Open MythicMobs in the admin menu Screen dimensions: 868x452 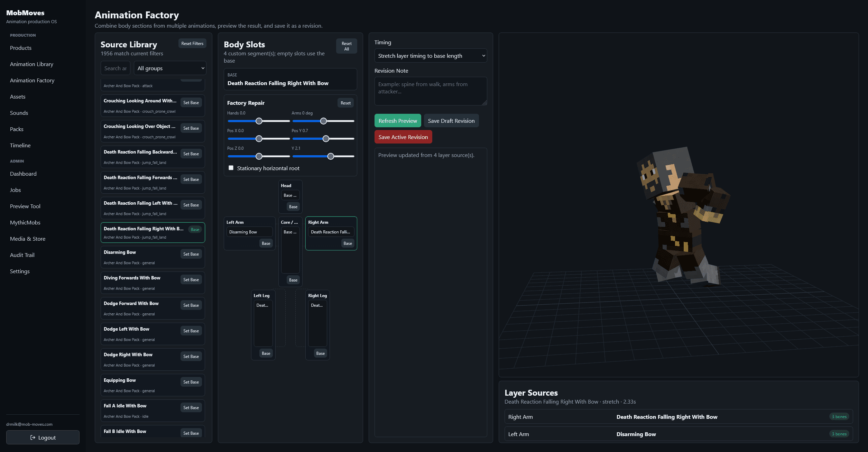point(25,222)
